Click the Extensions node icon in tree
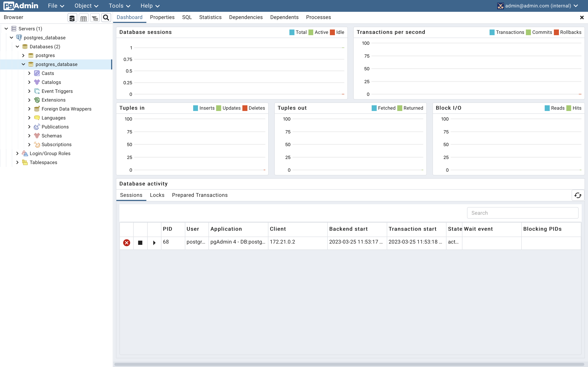This screenshot has width=588, height=367. [37, 100]
